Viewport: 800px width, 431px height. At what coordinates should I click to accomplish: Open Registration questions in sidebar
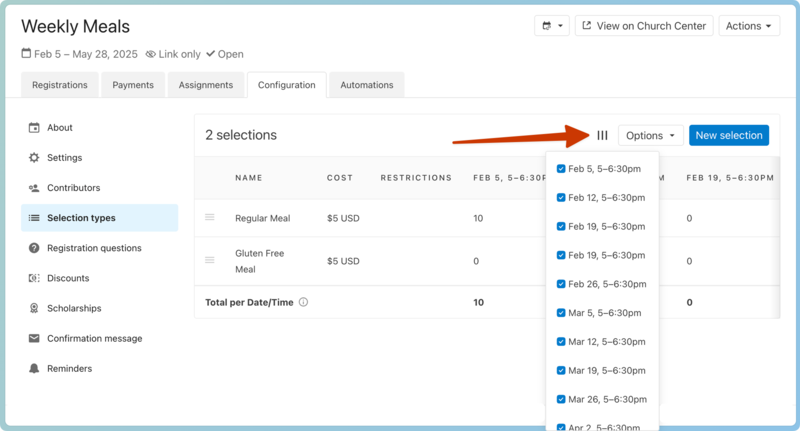[99, 248]
